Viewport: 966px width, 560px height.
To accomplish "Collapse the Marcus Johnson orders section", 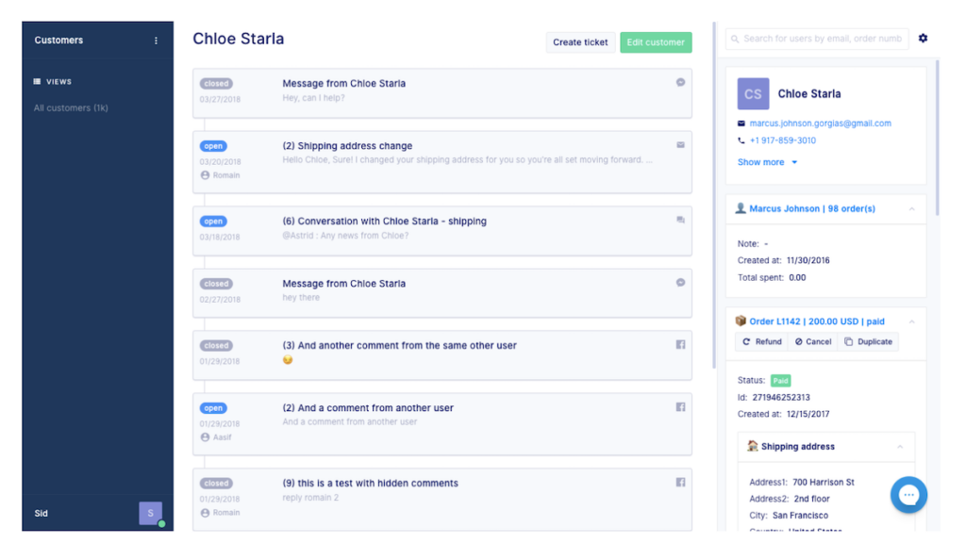I will [912, 209].
